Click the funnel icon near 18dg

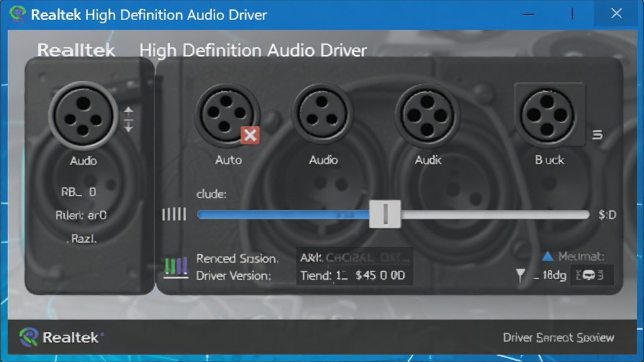520,275
